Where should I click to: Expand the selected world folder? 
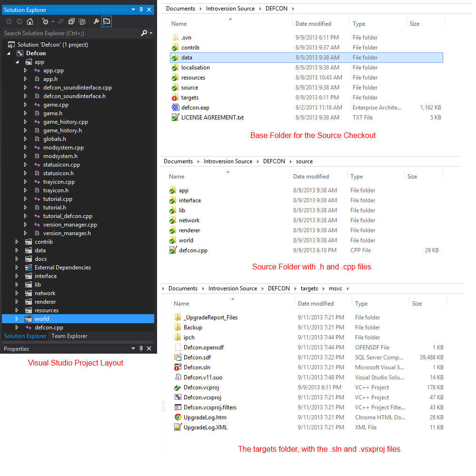tap(17, 319)
